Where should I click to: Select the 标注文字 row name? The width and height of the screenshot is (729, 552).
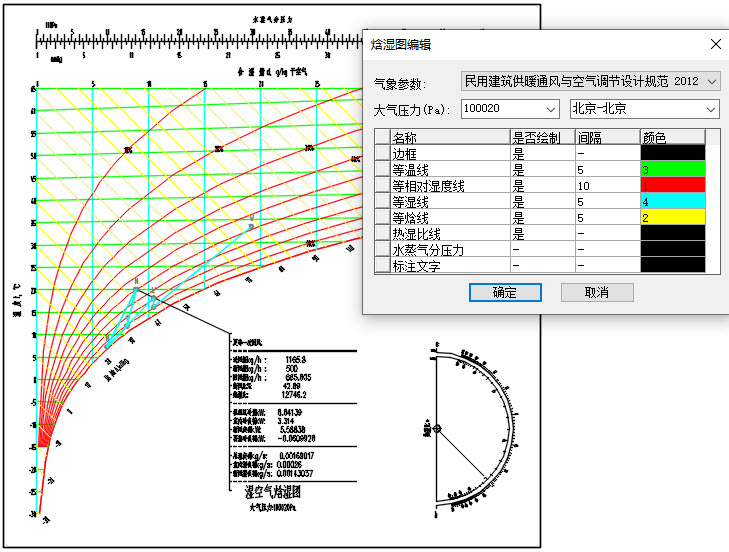click(450, 266)
